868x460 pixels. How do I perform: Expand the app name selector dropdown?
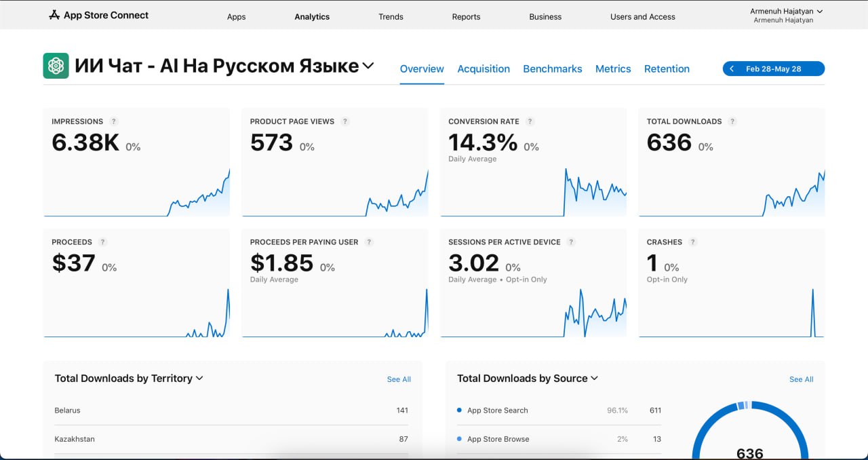368,66
